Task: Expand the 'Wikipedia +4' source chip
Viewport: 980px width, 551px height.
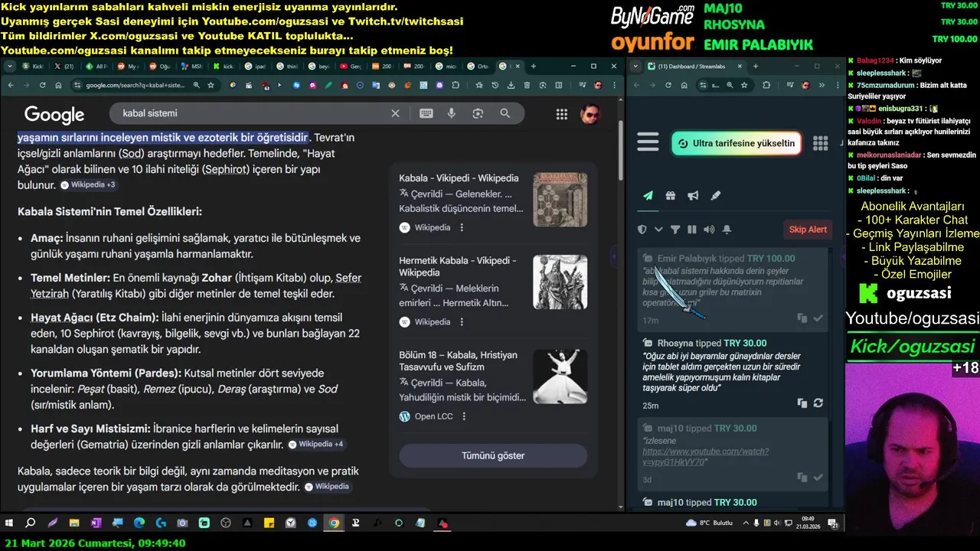Action: (x=316, y=445)
